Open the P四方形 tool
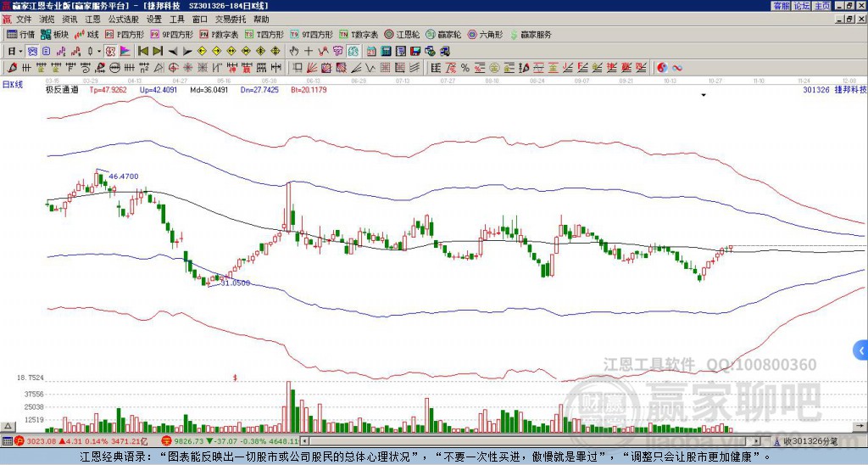 pos(125,34)
